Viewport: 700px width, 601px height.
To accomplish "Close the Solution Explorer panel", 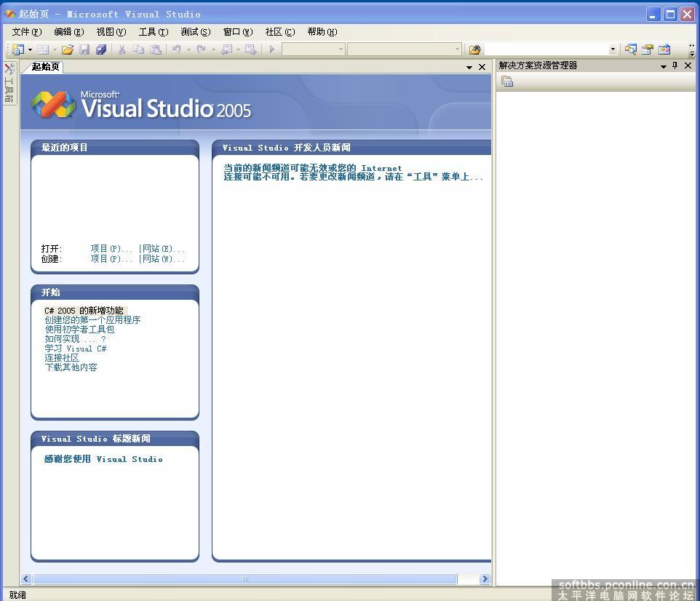I will (688, 65).
